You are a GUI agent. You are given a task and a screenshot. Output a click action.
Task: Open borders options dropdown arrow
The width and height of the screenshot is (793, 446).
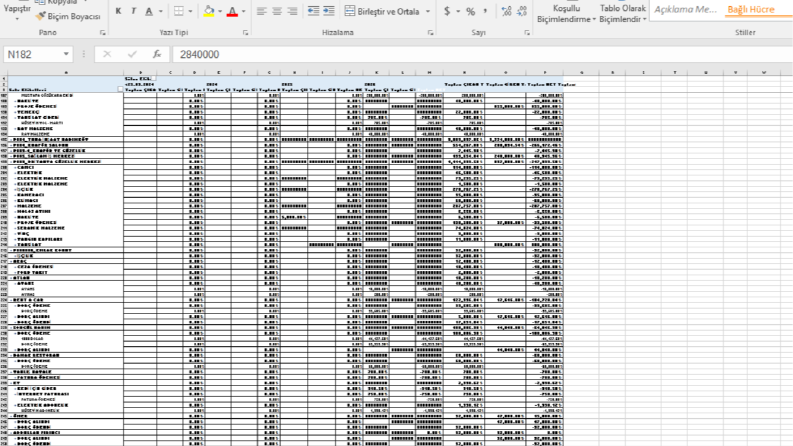pyautogui.click(x=191, y=11)
